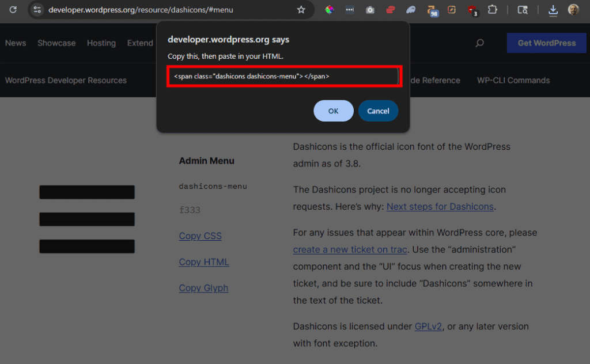Click the large Admin Menu dashicon preview
Screen dimensions: 590x364
[87, 219]
